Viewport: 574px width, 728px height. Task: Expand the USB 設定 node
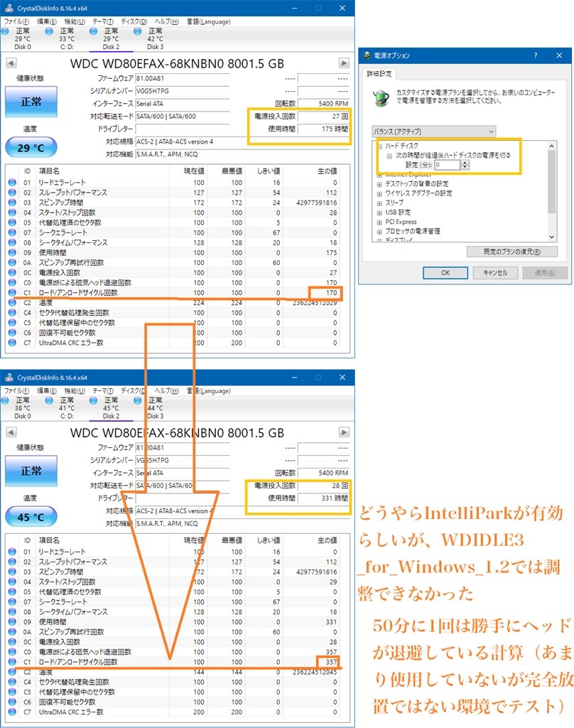pyautogui.click(x=379, y=213)
